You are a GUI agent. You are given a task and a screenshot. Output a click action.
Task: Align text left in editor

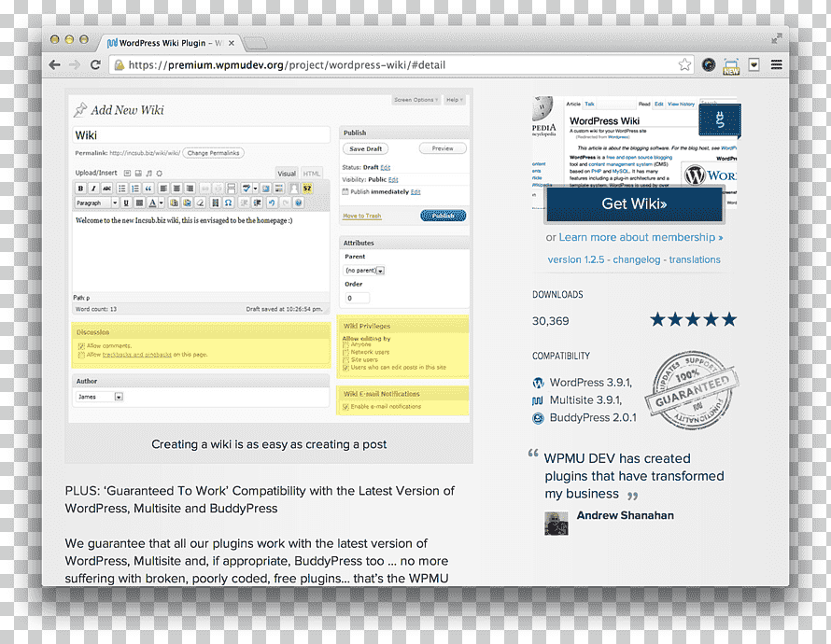(x=163, y=189)
